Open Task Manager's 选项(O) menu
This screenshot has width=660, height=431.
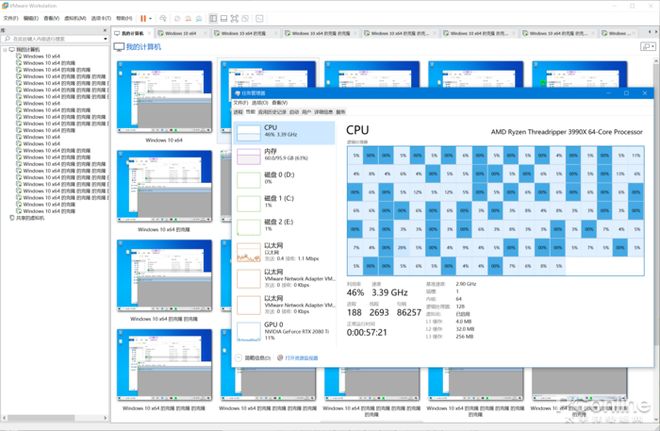pos(260,103)
